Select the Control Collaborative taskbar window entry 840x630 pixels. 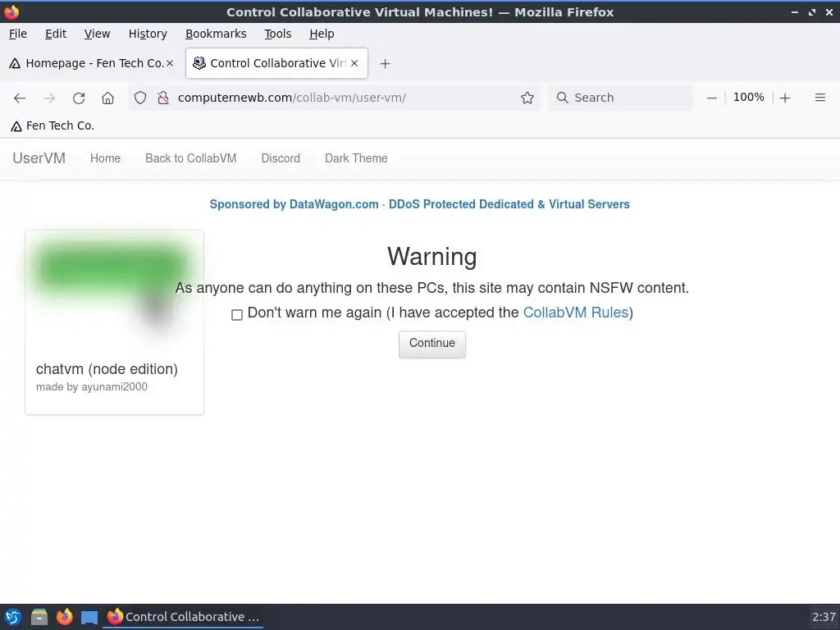(x=183, y=617)
